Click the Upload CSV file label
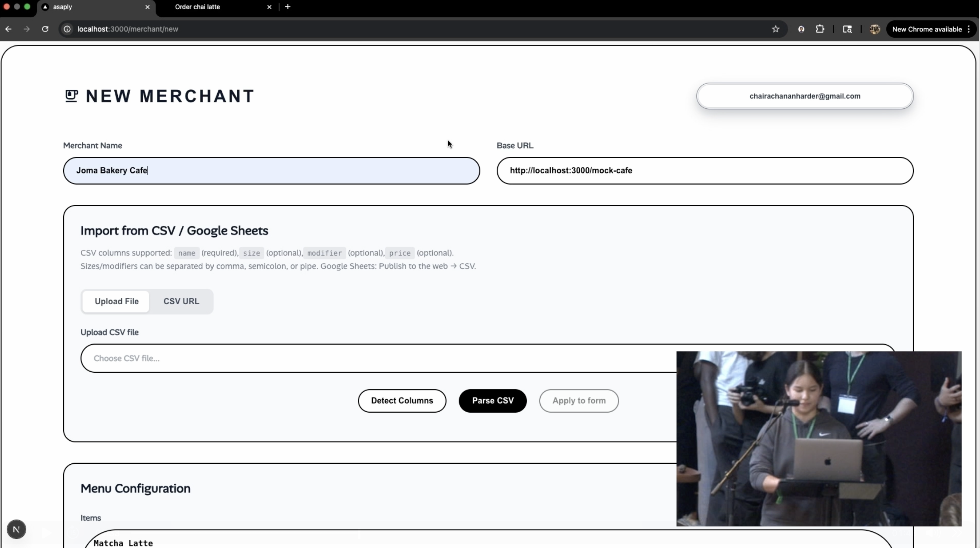This screenshot has width=980, height=548. [x=110, y=332]
